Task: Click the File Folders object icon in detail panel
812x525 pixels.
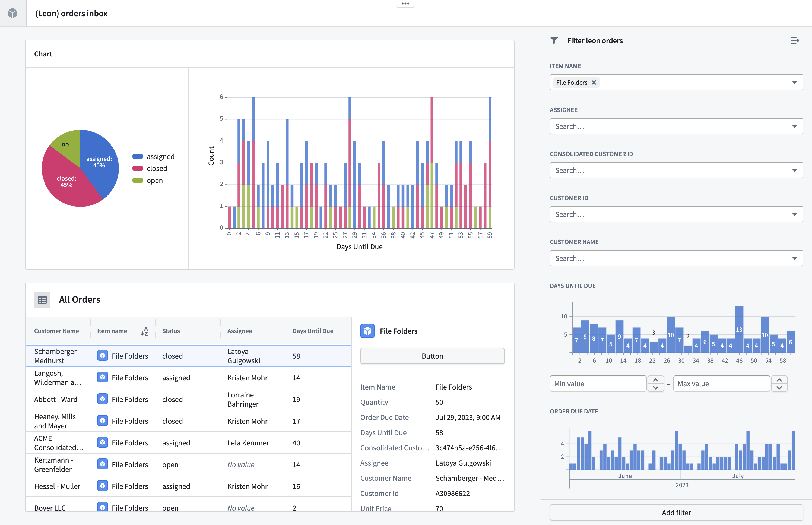Action: click(367, 331)
